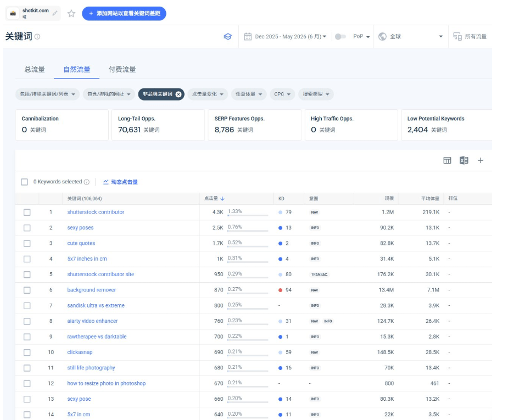Export the table to Excel
The image size is (508, 420).
[x=464, y=160]
